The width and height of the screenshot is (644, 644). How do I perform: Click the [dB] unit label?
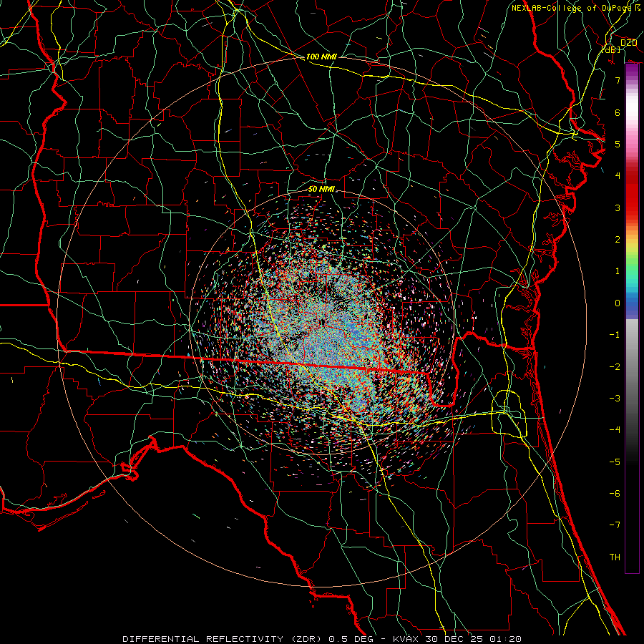pyautogui.click(x=611, y=49)
